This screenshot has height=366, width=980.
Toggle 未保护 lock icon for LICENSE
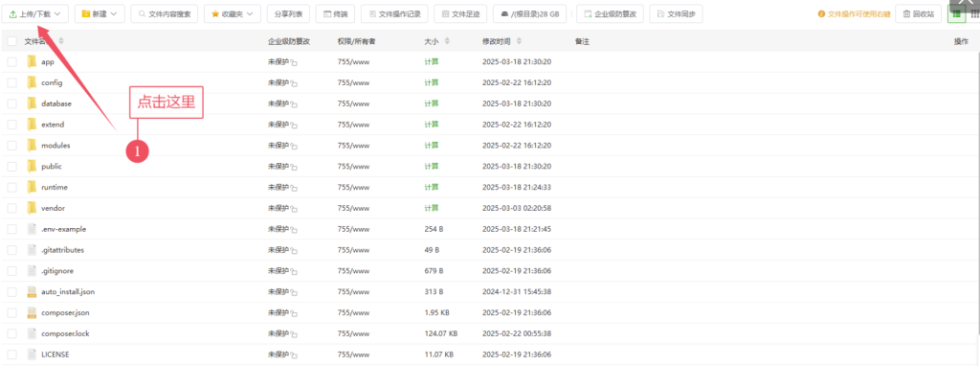[294, 355]
